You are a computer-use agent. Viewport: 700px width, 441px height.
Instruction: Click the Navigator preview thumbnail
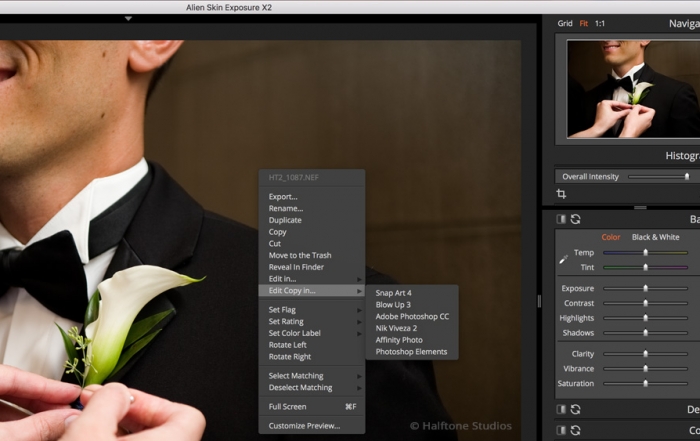(633, 89)
